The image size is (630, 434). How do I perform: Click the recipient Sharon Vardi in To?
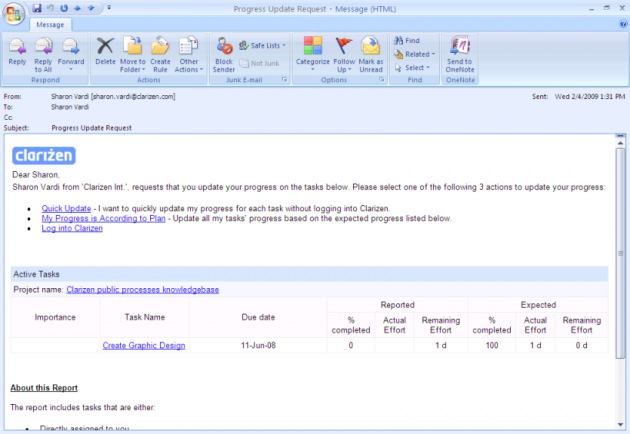coord(70,107)
